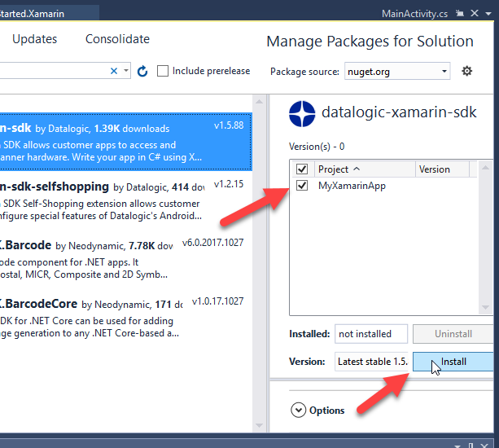Click the 'not installed' field
The width and height of the screenshot is (499, 448).
click(x=371, y=334)
